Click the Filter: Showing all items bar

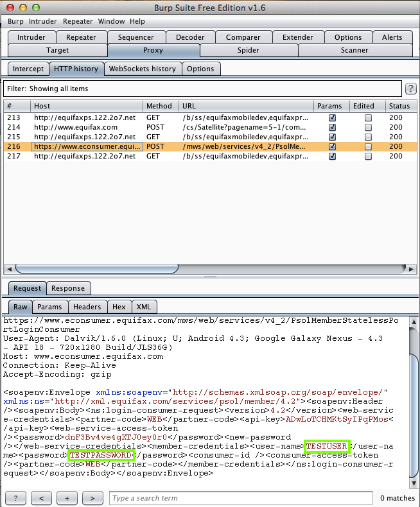click(202, 89)
